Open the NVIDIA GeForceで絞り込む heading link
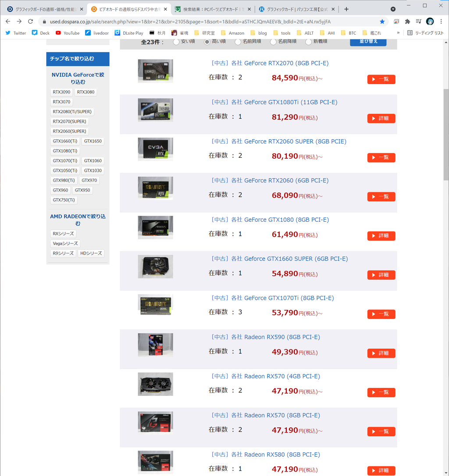 pyautogui.click(x=78, y=78)
